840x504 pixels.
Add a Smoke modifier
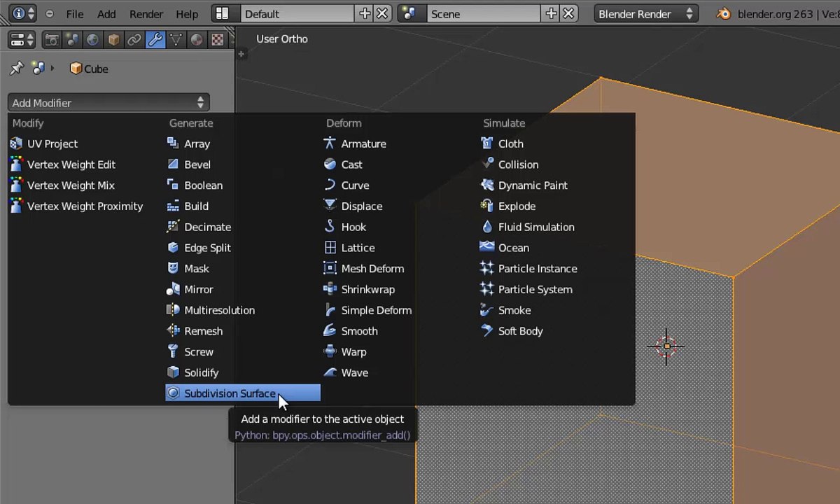pyautogui.click(x=505, y=310)
